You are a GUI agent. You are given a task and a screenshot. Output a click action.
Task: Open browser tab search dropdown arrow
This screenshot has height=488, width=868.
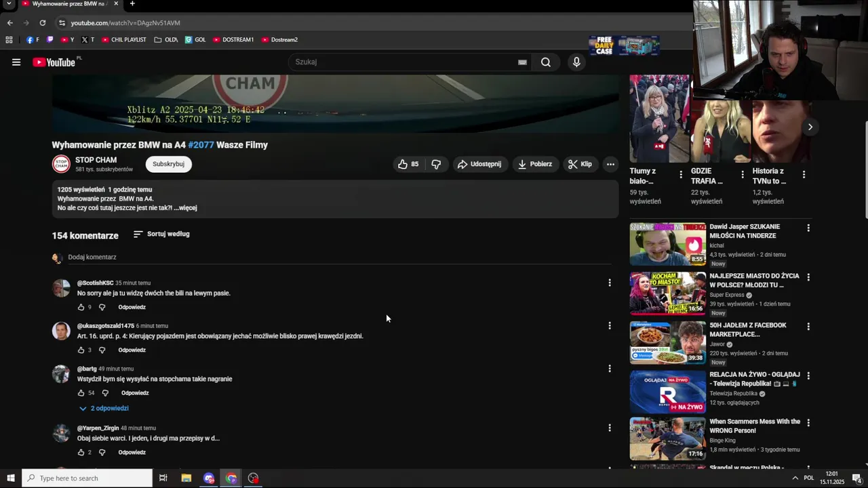(9, 4)
